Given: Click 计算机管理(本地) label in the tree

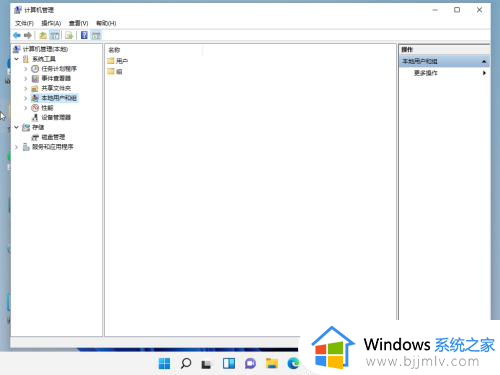Looking at the screenshot, I should pos(45,49).
